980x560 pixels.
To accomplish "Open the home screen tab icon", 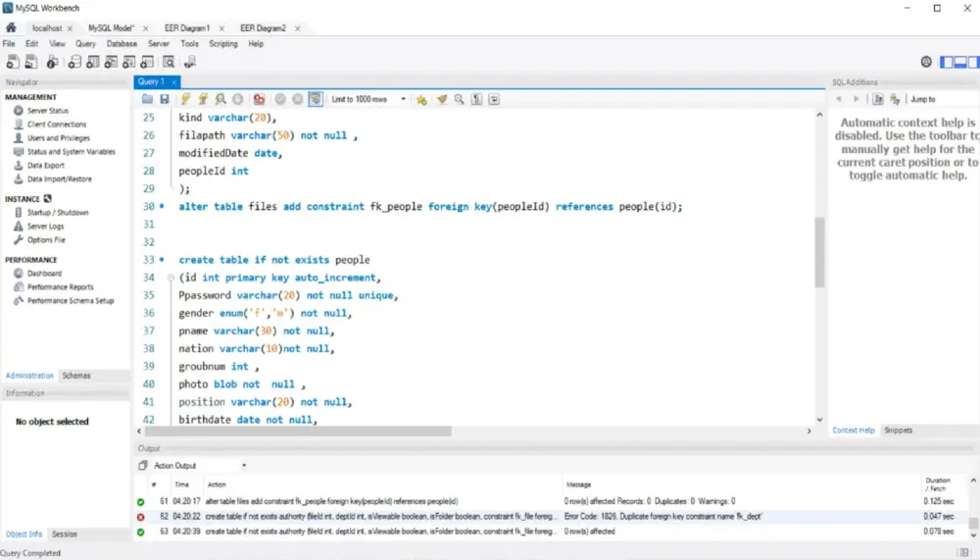I will 11,27.
